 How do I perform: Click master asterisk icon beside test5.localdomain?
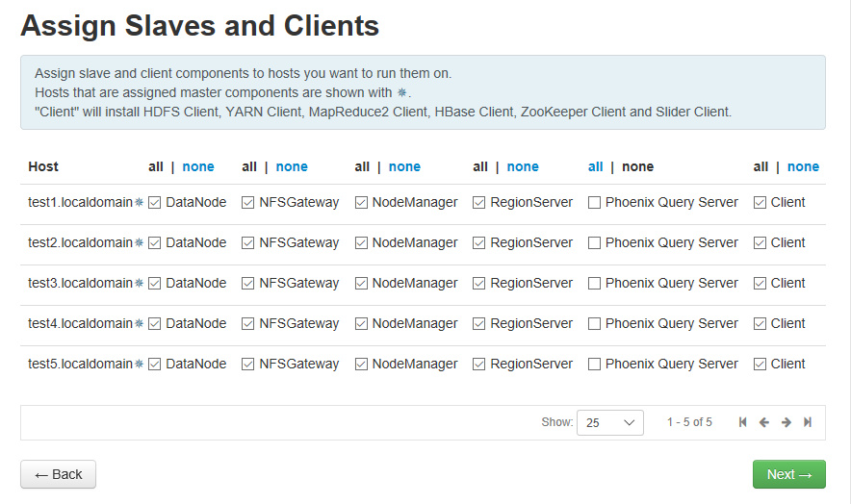click(139, 364)
